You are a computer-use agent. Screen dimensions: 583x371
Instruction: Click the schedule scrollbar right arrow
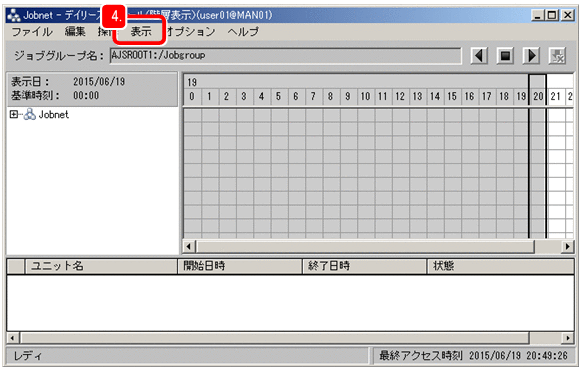tap(567, 246)
